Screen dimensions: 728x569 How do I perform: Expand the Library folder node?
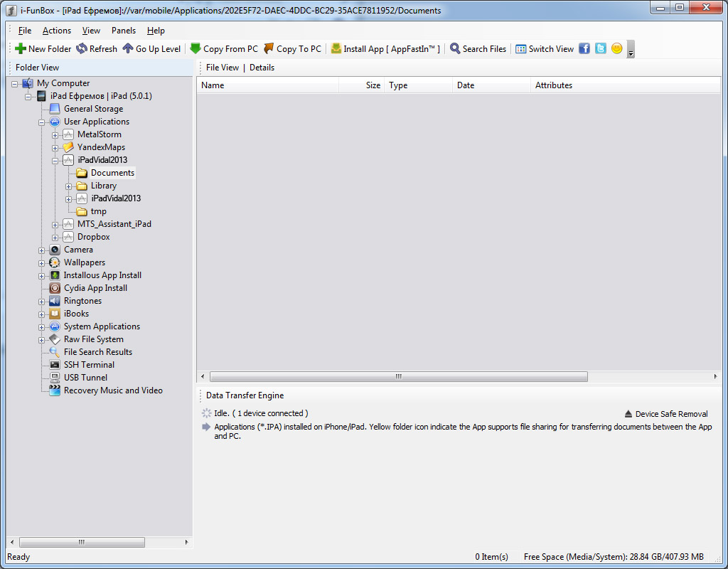(x=68, y=187)
